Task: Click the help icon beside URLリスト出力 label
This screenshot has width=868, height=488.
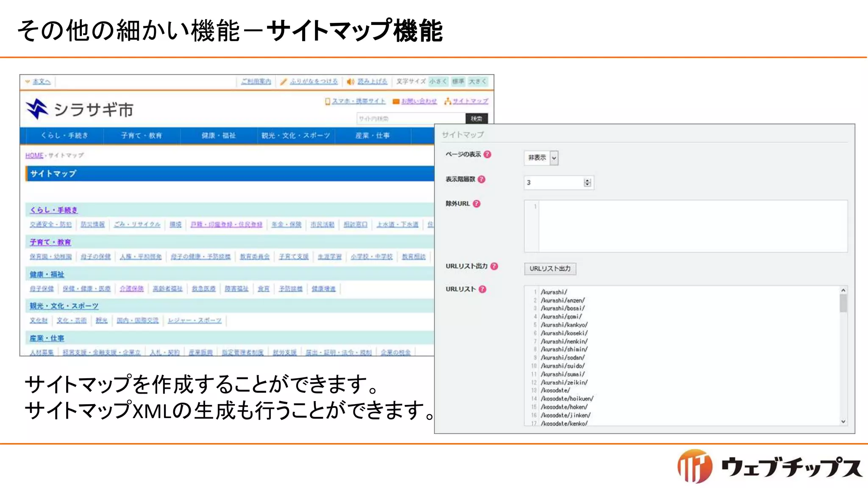Action: (x=494, y=266)
